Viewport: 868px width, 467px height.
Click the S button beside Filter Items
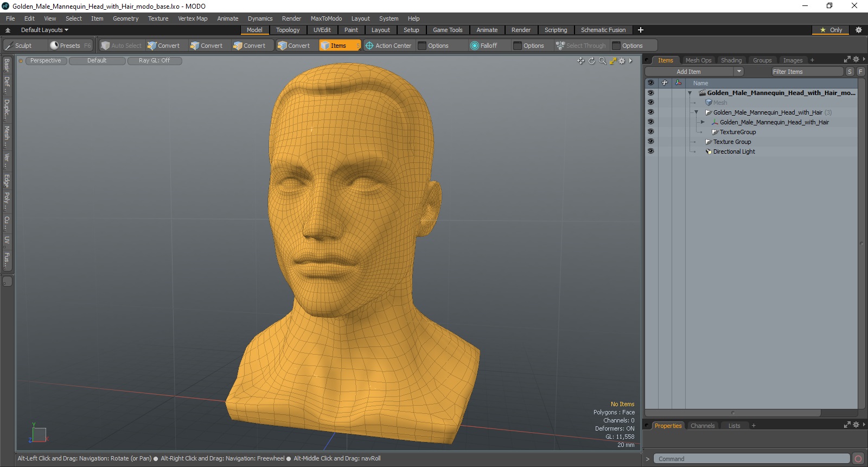pos(850,72)
